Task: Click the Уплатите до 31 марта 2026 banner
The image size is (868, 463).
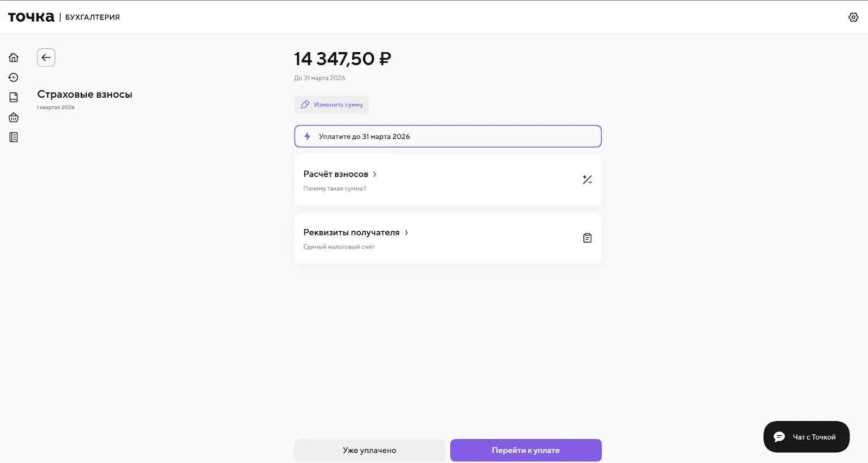Action: click(x=448, y=136)
